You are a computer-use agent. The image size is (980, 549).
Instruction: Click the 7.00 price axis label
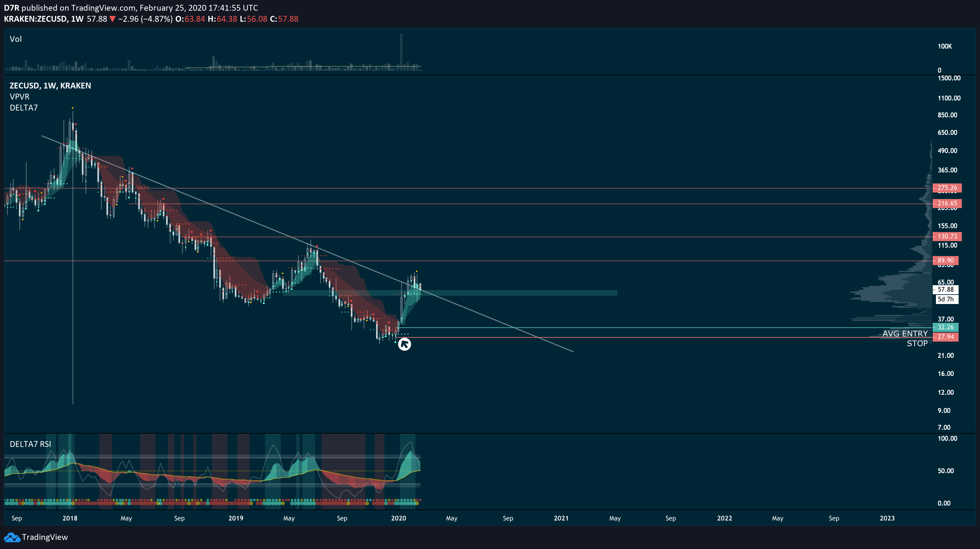(x=944, y=427)
